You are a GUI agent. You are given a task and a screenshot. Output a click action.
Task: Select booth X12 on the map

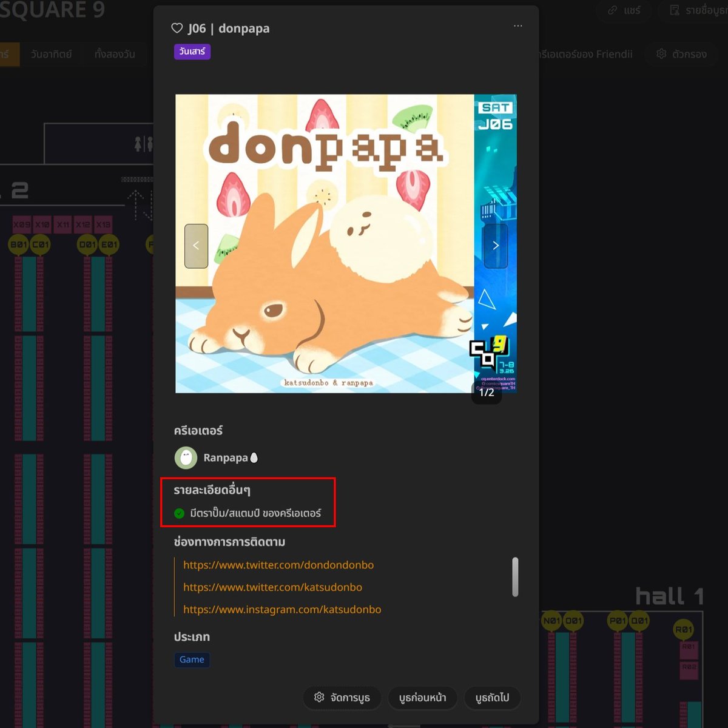point(83,224)
